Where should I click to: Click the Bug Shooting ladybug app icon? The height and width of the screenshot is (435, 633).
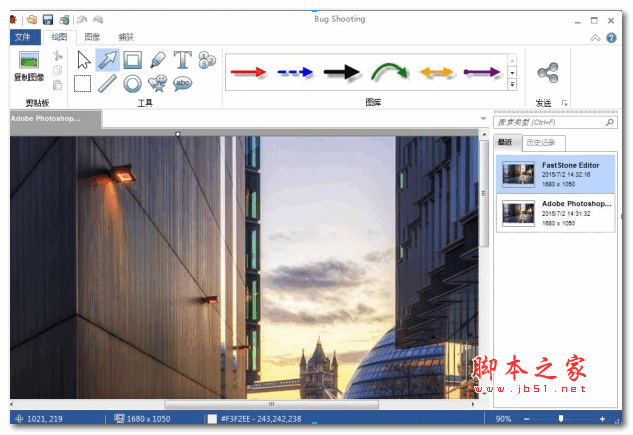click(13, 19)
